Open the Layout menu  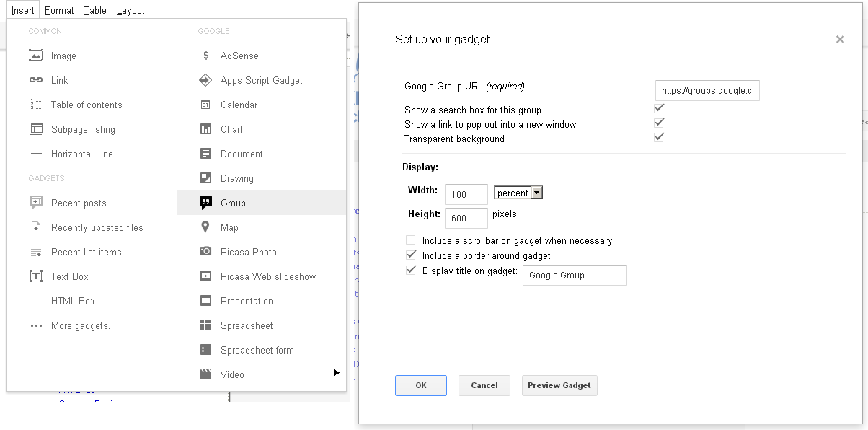click(x=130, y=10)
